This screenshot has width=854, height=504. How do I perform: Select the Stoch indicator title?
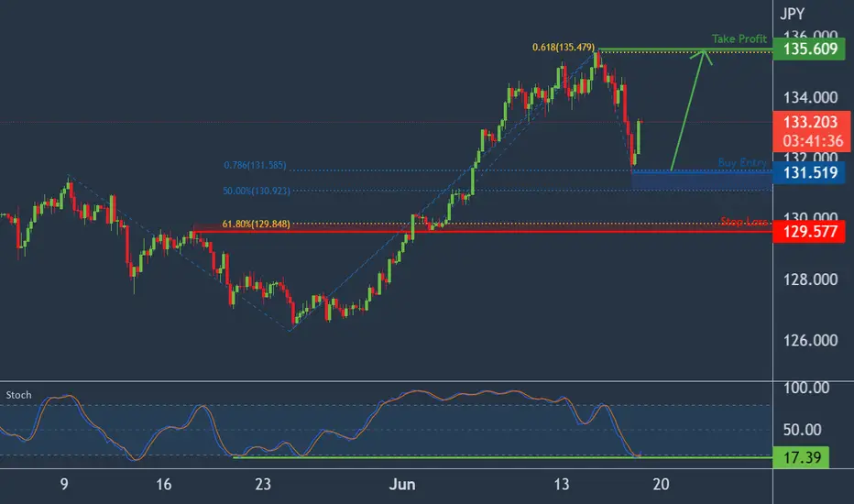click(18, 395)
